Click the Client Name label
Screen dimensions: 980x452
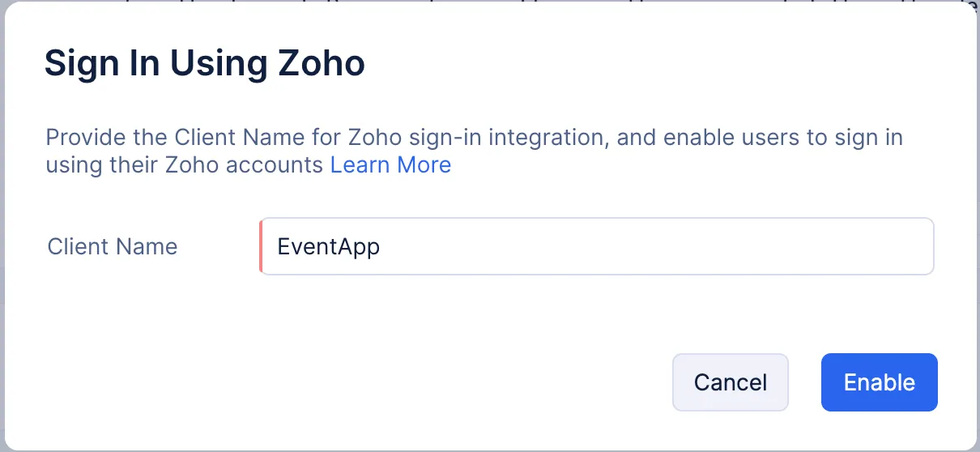[x=113, y=246]
